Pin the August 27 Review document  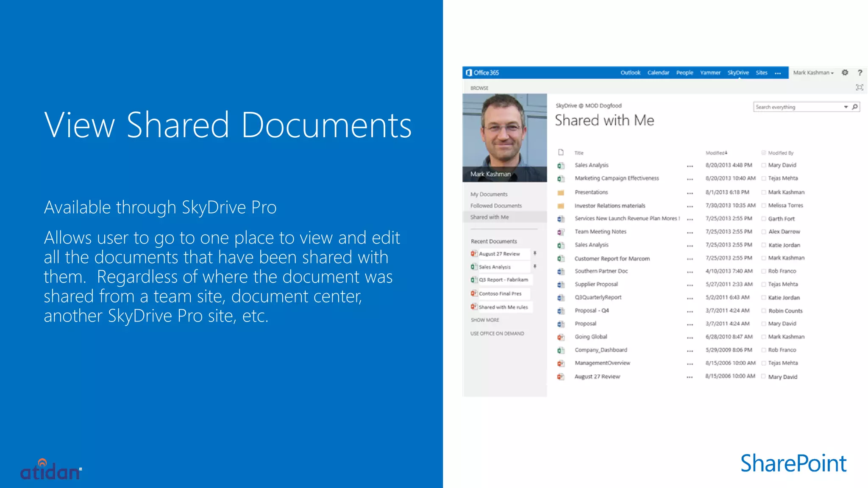(x=535, y=253)
